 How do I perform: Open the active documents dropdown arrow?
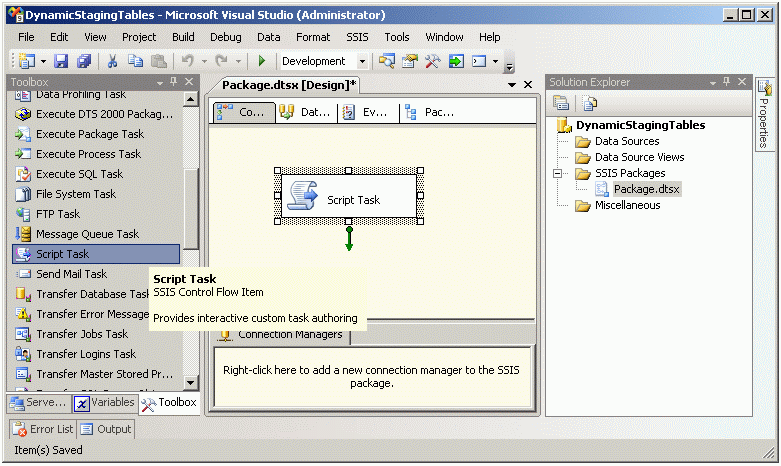pos(512,85)
